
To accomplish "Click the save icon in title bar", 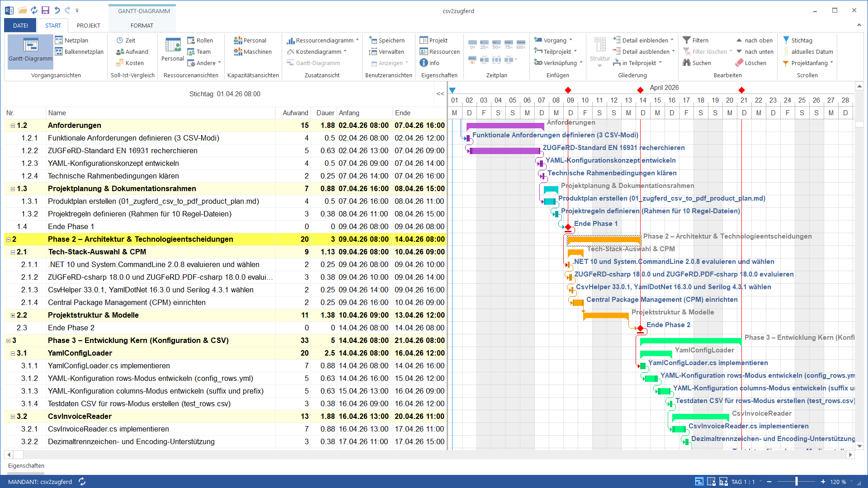I will 45,10.
